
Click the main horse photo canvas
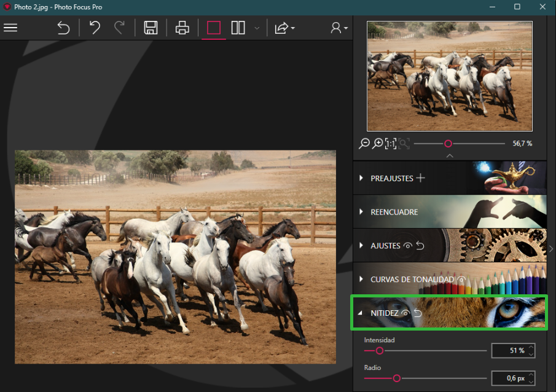(175, 257)
